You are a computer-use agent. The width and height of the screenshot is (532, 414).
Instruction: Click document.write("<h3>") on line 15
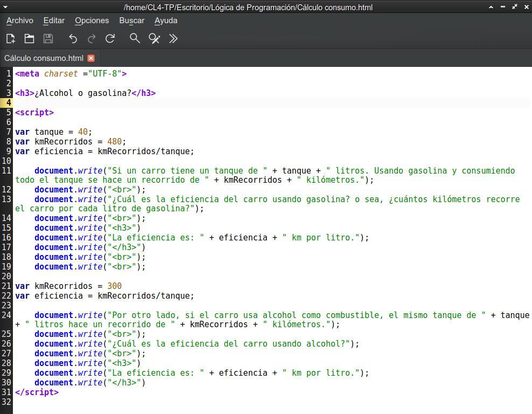(x=88, y=228)
